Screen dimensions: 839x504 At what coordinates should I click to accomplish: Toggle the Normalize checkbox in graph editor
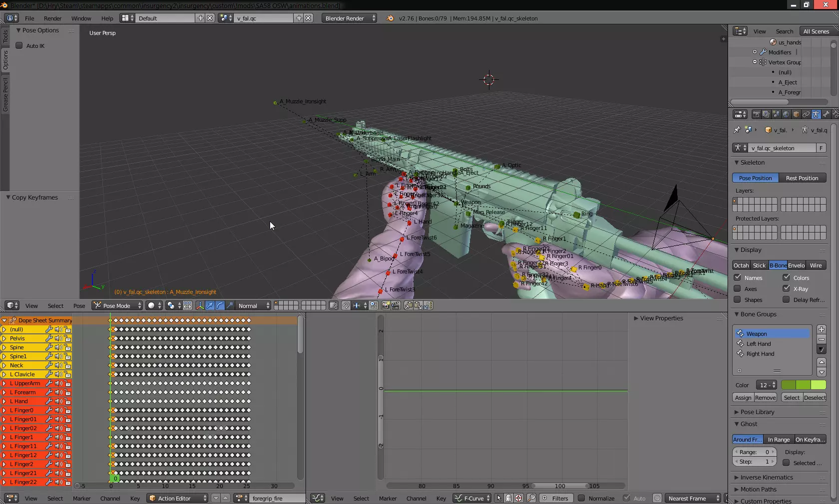[581, 498]
